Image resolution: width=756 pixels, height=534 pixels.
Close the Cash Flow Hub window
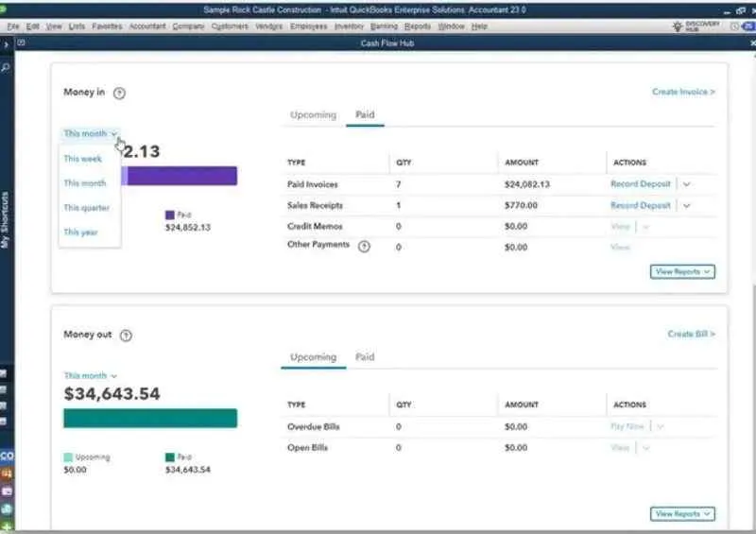click(752, 43)
